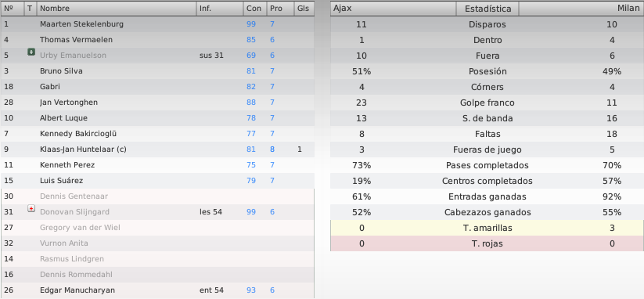
Task: Click the green substitution icon beside Urby Emanuelson
Action: tap(31, 52)
